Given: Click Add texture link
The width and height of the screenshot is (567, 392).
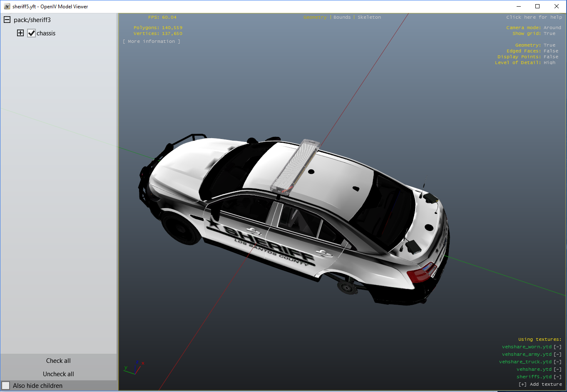Looking at the screenshot, I should click(x=540, y=385).
